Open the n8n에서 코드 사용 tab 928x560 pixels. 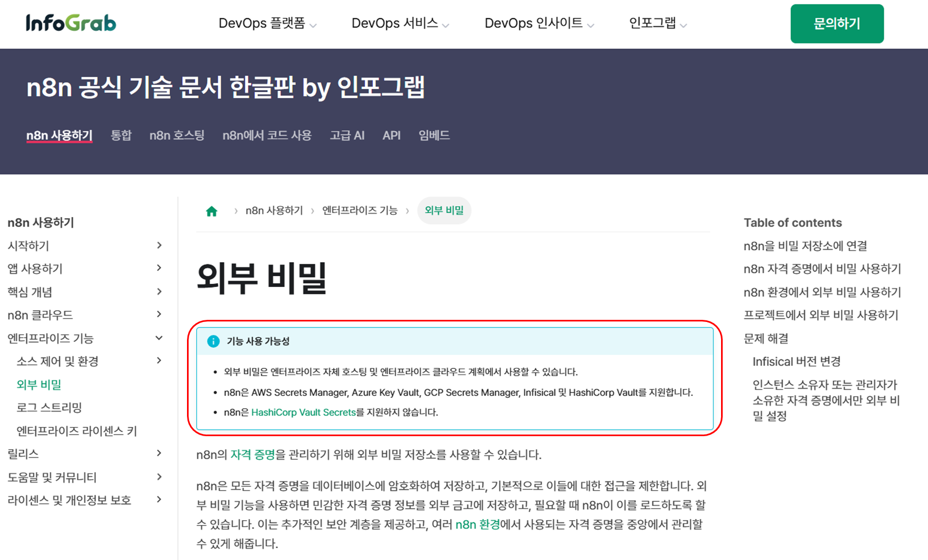(x=267, y=136)
